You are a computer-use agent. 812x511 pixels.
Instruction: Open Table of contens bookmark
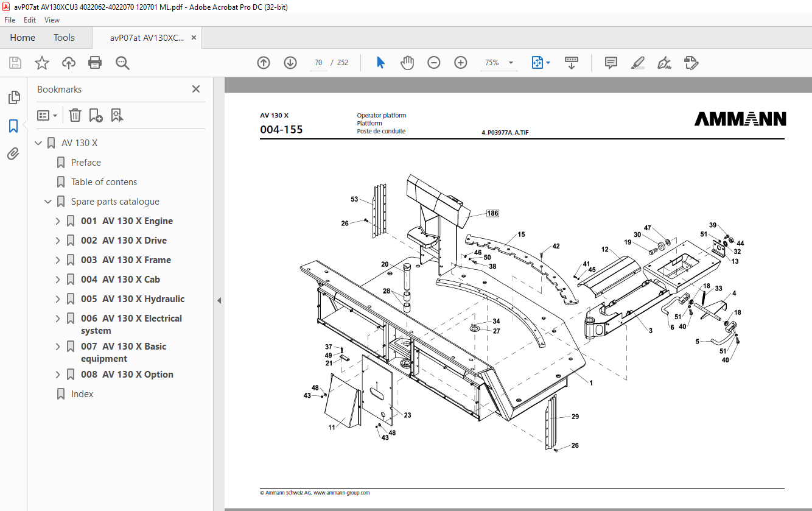coord(104,182)
